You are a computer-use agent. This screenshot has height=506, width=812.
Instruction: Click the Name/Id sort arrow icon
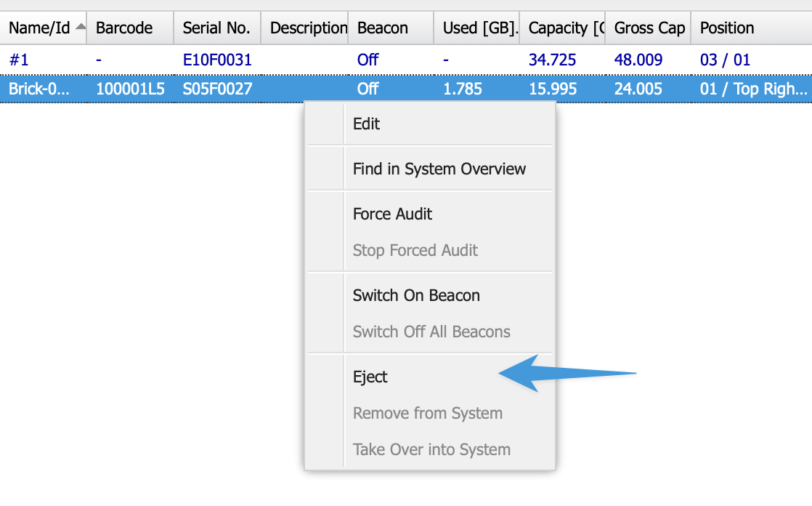[x=80, y=27]
